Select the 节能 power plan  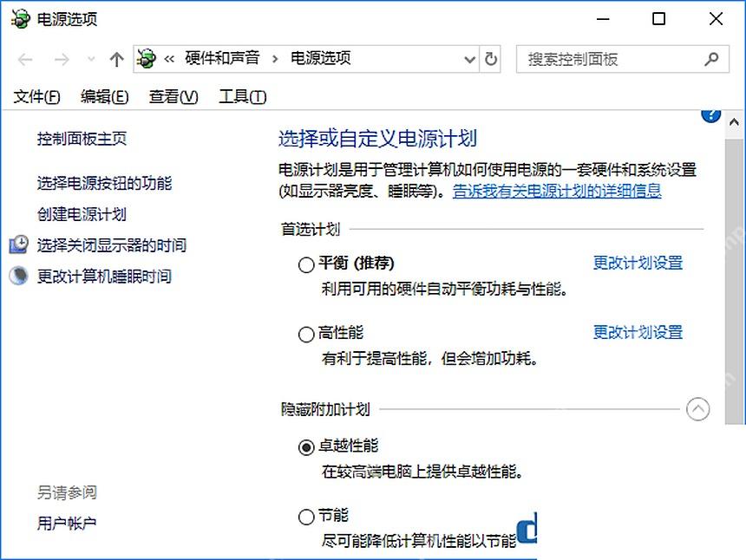pos(306,517)
